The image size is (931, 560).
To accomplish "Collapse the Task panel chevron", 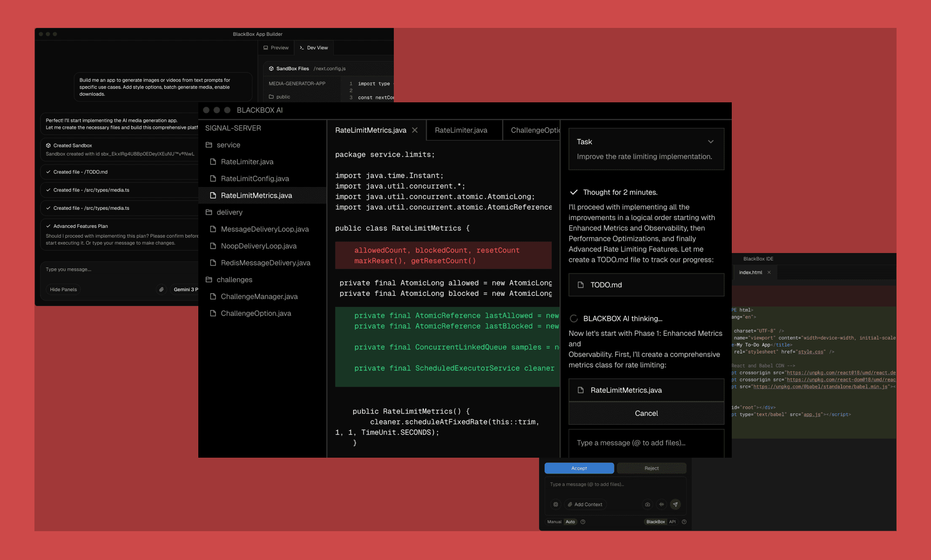I will 710,142.
